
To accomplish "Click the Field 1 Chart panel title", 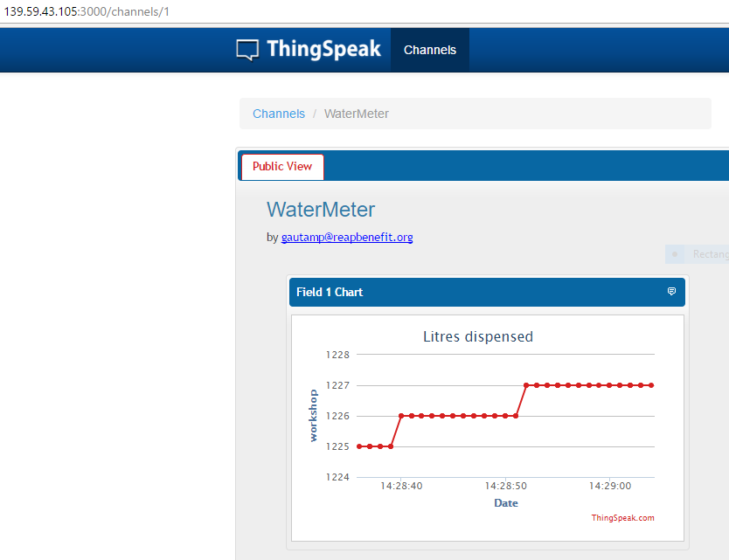I will pyautogui.click(x=330, y=292).
